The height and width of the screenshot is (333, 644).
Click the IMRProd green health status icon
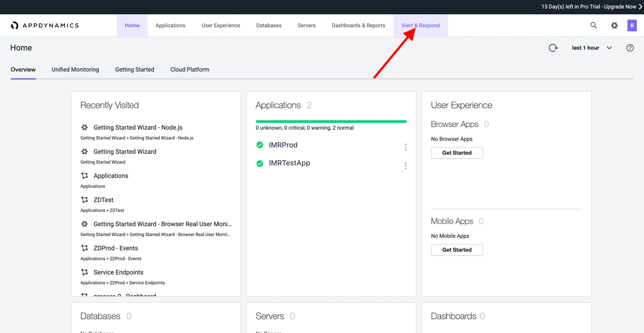[x=260, y=145]
